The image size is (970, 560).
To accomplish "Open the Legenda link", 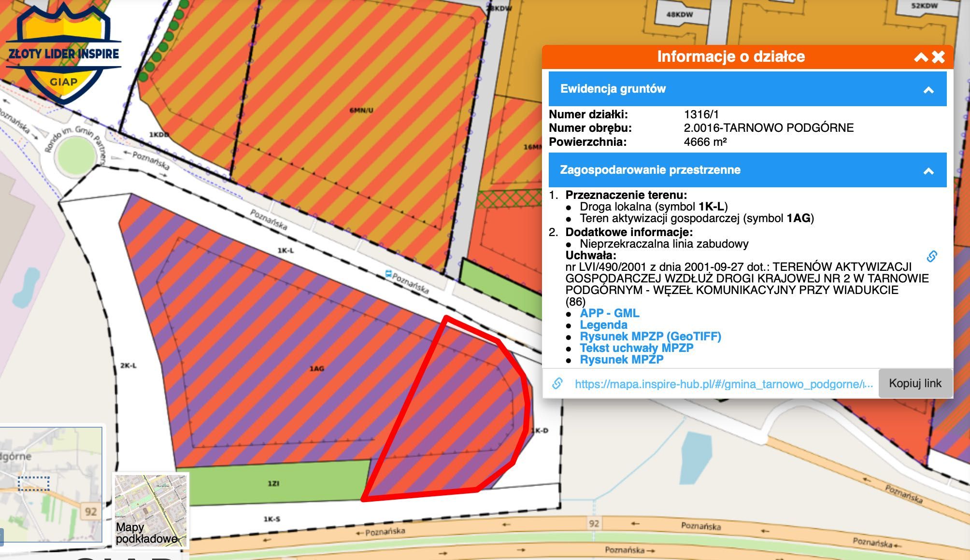I will click(603, 325).
